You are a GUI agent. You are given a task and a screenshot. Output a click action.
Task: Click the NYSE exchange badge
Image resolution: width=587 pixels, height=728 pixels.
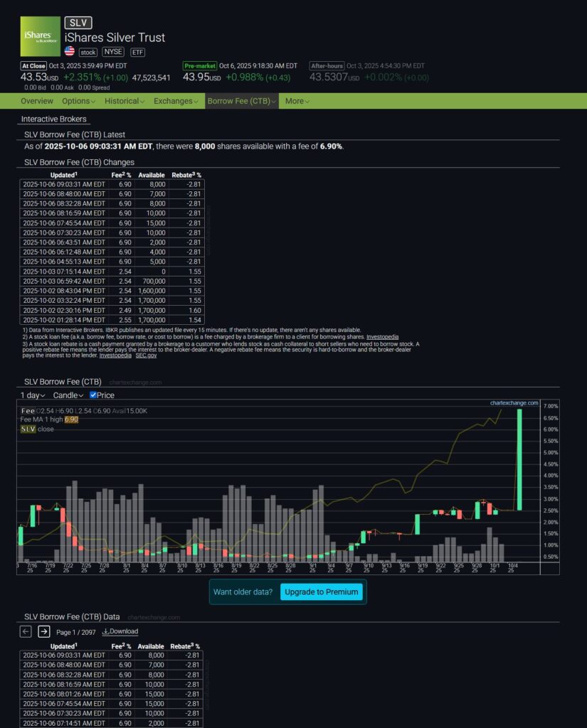(x=112, y=52)
